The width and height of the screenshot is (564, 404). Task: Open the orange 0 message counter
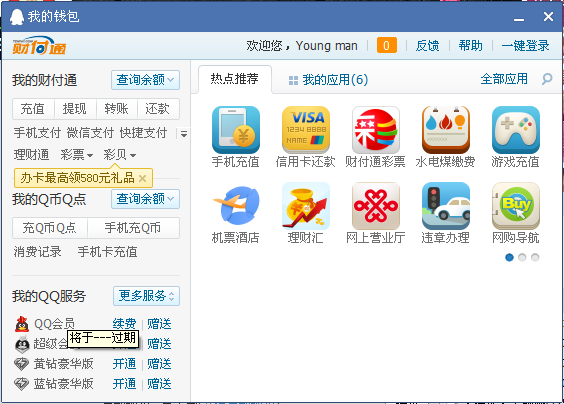point(387,46)
